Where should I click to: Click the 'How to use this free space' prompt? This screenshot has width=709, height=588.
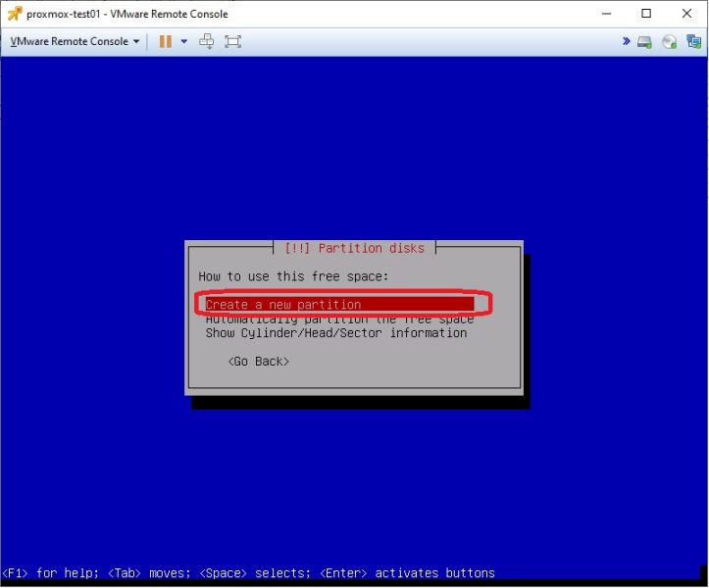click(x=293, y=276)
